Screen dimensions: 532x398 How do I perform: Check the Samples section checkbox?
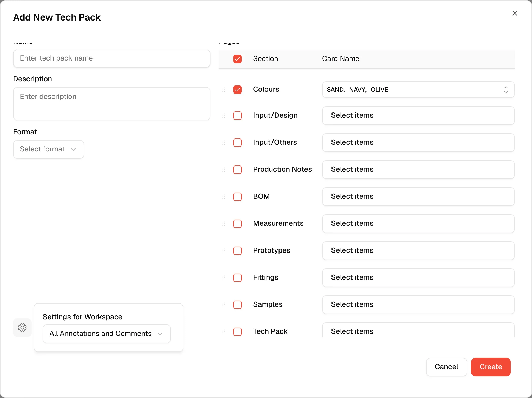click(x=237, y=305)
